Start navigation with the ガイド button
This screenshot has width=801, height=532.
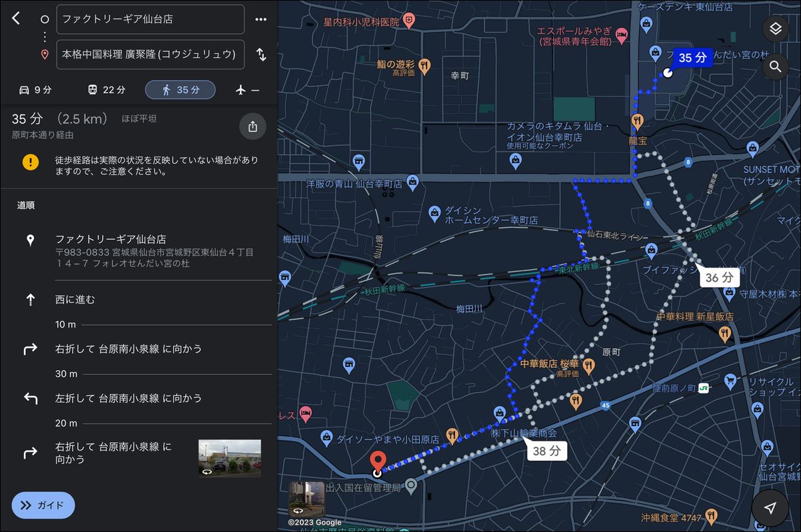43,505
